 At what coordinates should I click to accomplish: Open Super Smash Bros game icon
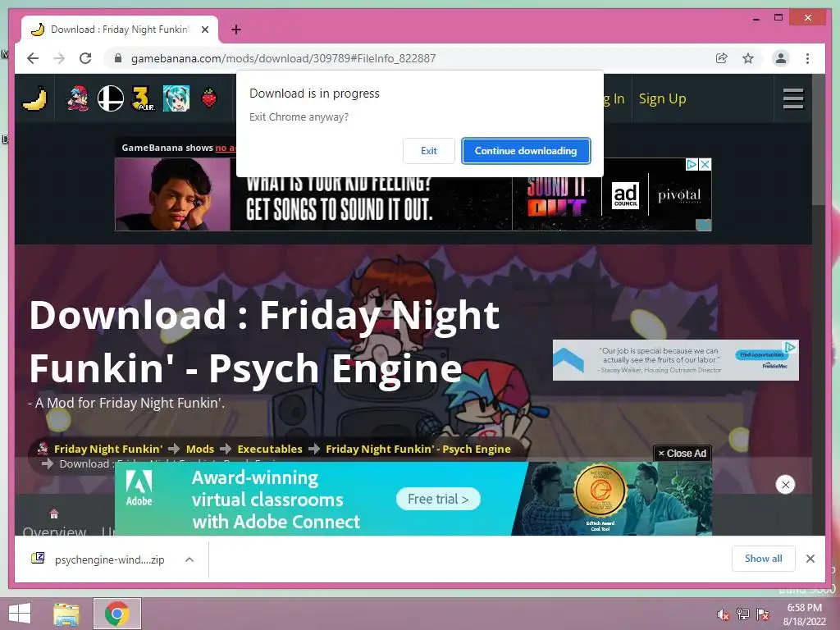click(x=111, y=98)
